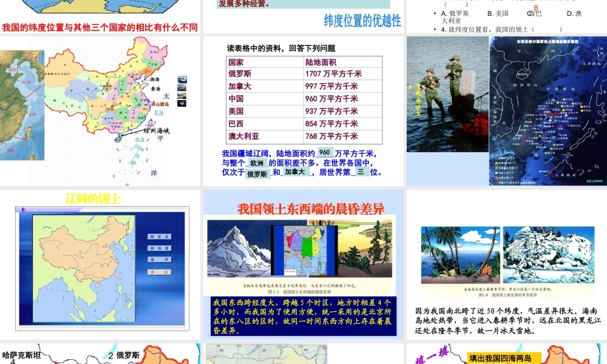Follow the underlined 东海 link on the China map
607x364 pixels.
point(158,113)
